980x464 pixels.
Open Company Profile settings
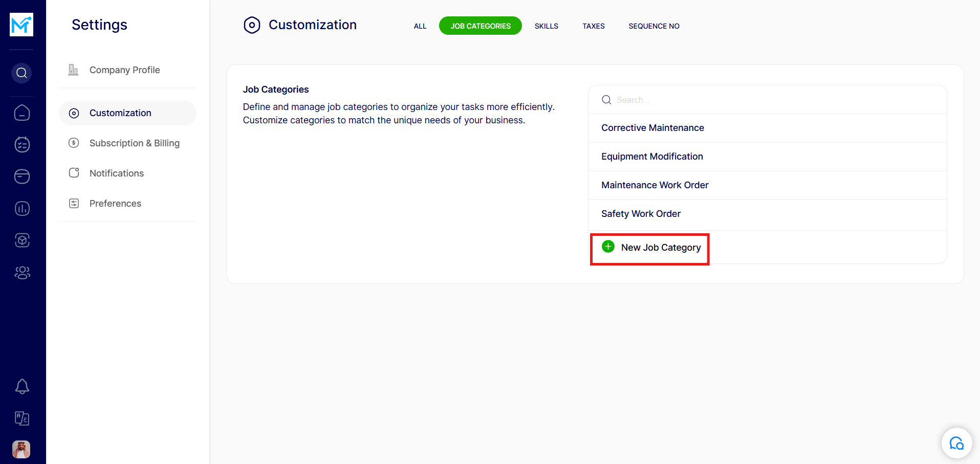click(124, 70)
